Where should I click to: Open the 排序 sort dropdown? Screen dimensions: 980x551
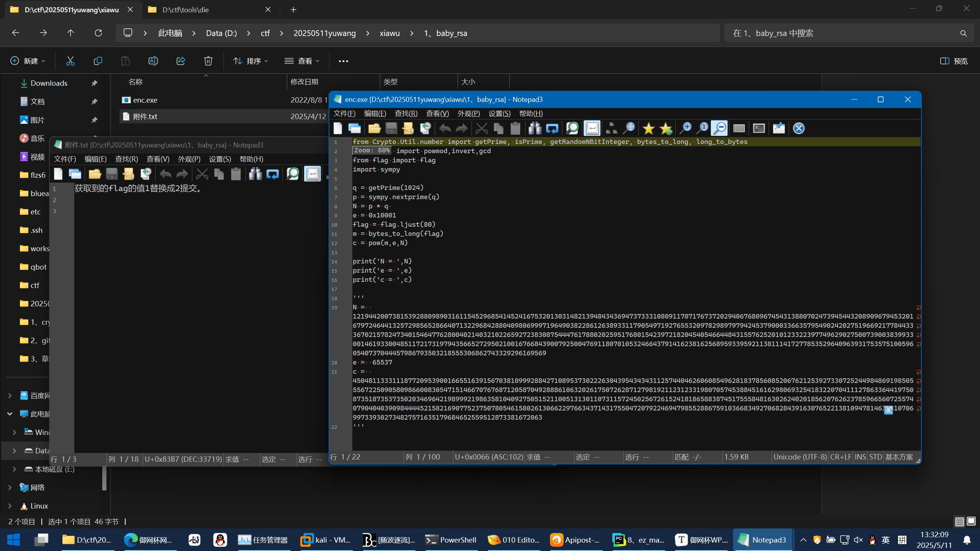click(x=251, y=61)
